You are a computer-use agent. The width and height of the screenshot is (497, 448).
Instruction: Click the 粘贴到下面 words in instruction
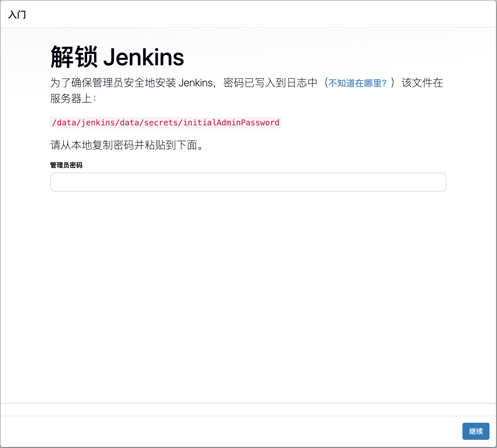171,145
